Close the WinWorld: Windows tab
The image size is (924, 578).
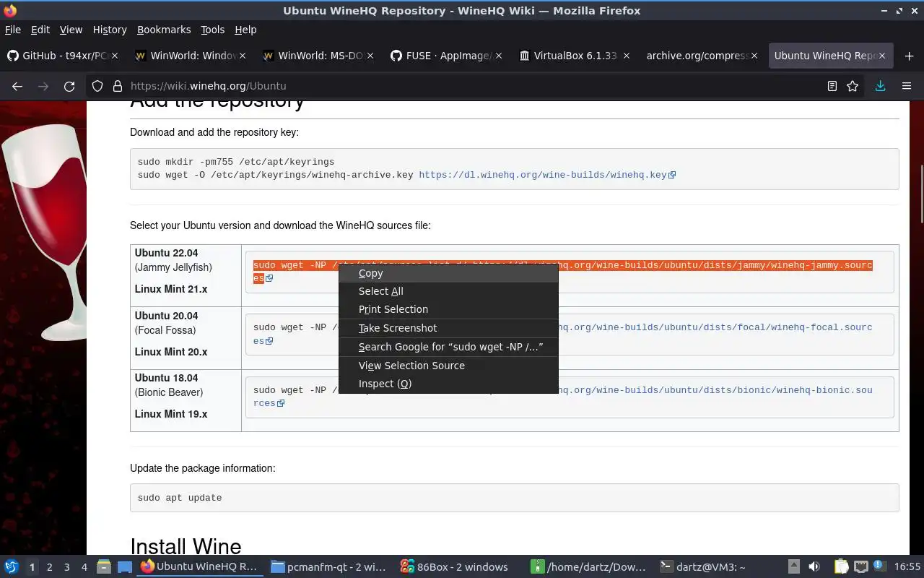(x=243, y=56)
